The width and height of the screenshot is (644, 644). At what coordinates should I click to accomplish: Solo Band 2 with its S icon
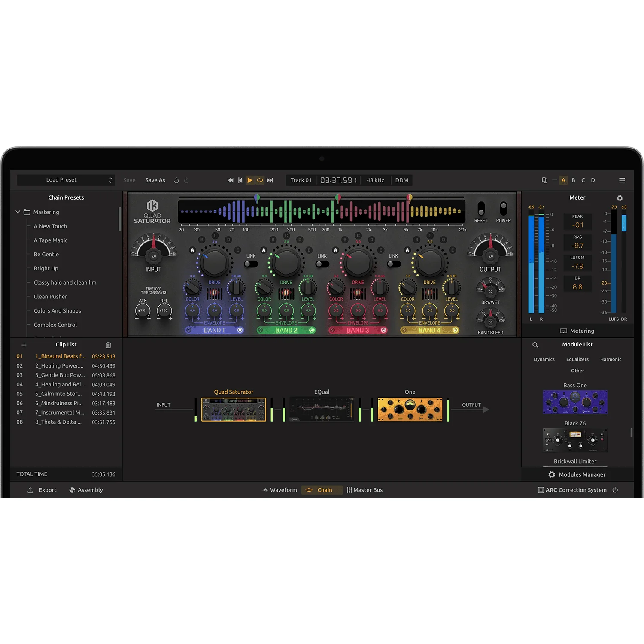pyautogui.click(x=261, y=330)
